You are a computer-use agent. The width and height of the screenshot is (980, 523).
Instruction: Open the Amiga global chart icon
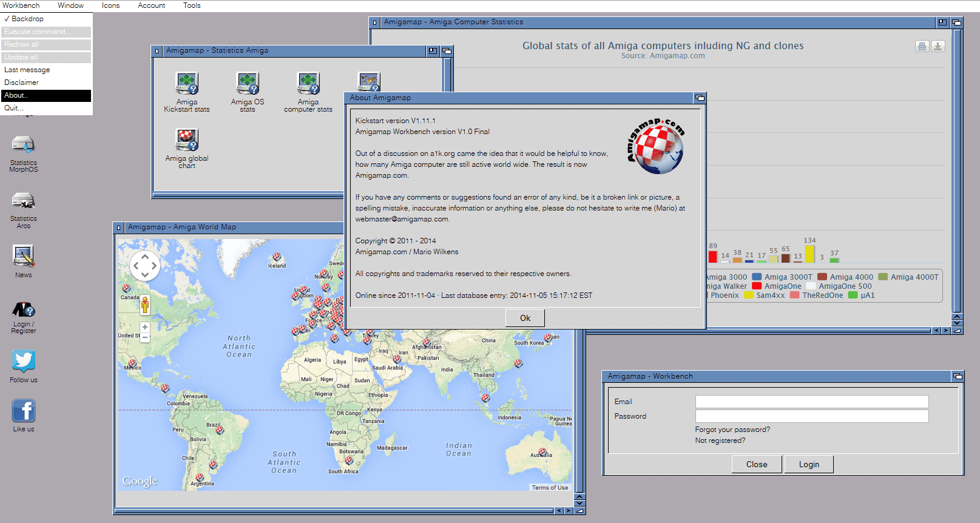click(187, 140)
